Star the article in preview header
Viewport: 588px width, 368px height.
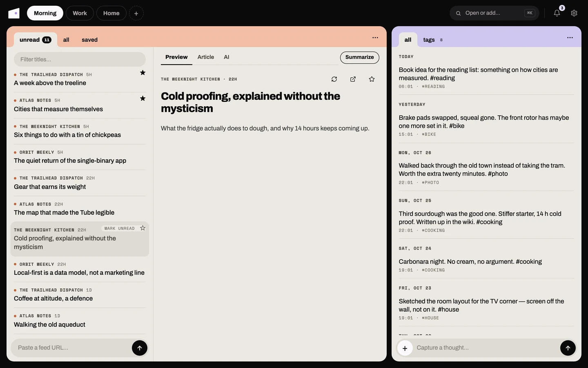tap(372, 79)
